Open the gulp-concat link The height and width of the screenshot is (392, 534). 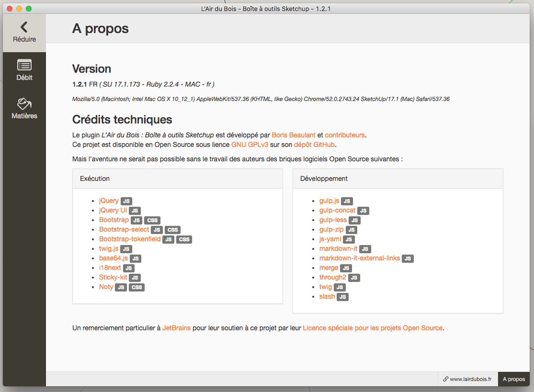(337, 210)
